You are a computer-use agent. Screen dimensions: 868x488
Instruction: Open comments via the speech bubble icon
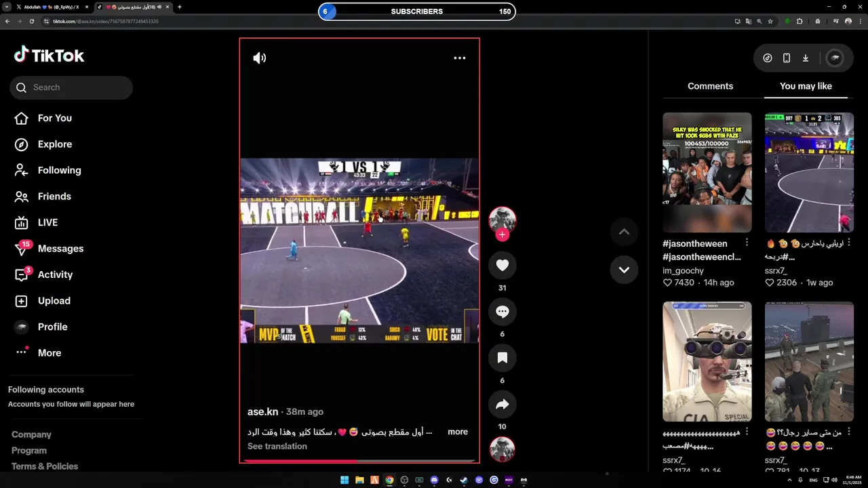(x=502, y=312)
